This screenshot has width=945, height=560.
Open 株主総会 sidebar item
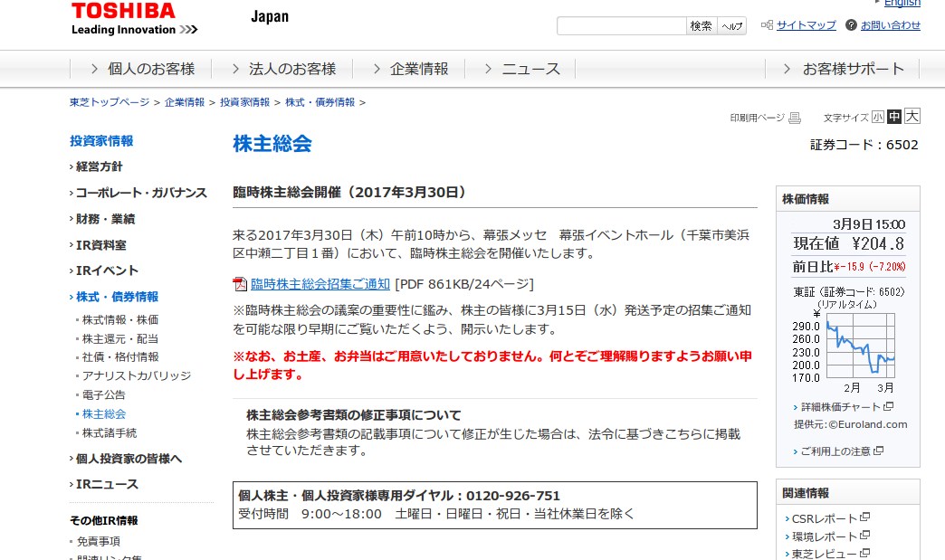tap(104, 414)
